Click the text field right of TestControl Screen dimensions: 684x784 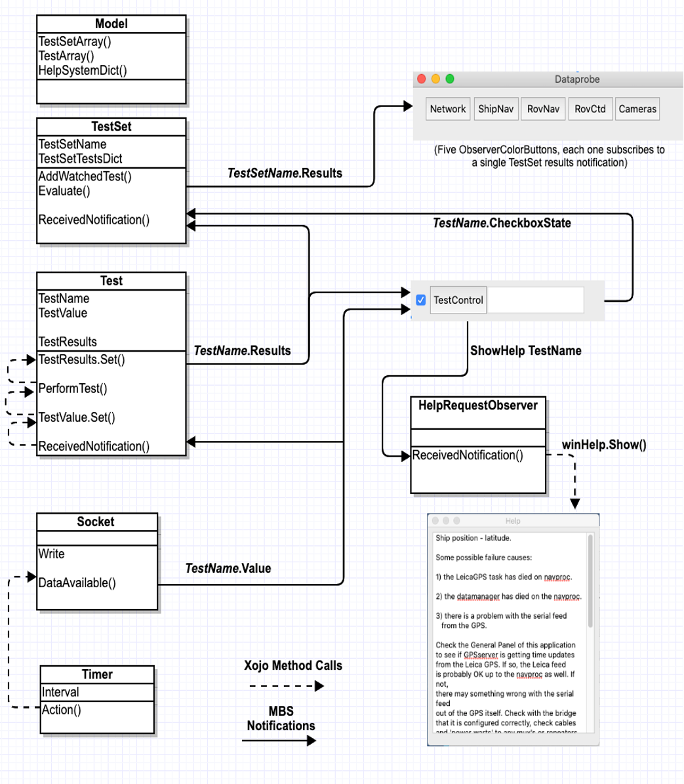(x=535, y=300)
